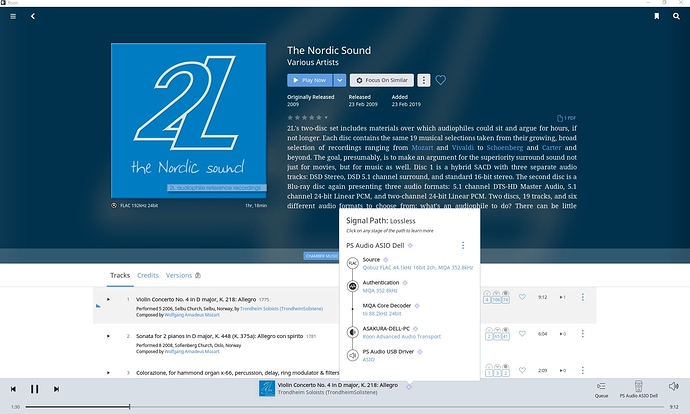Play track 2 Sonata for 2 pianos
This screenshot has width=690, height=414.
point(108,336)
